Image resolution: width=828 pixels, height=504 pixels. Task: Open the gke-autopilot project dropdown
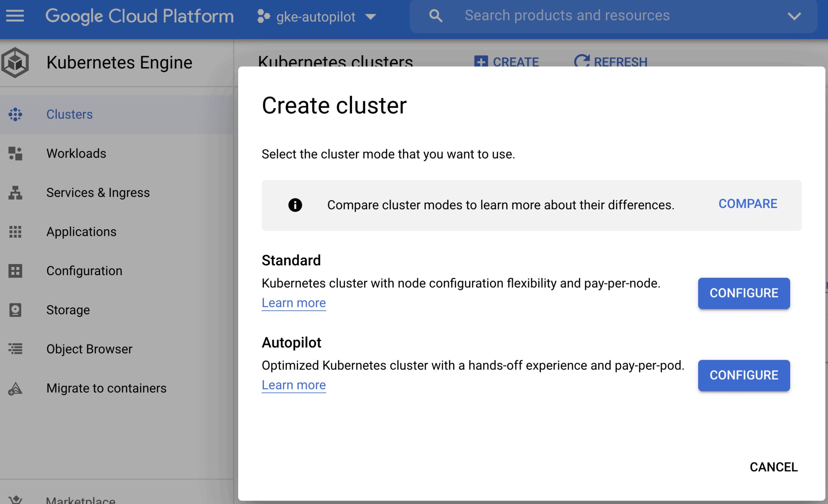(317, 17)
